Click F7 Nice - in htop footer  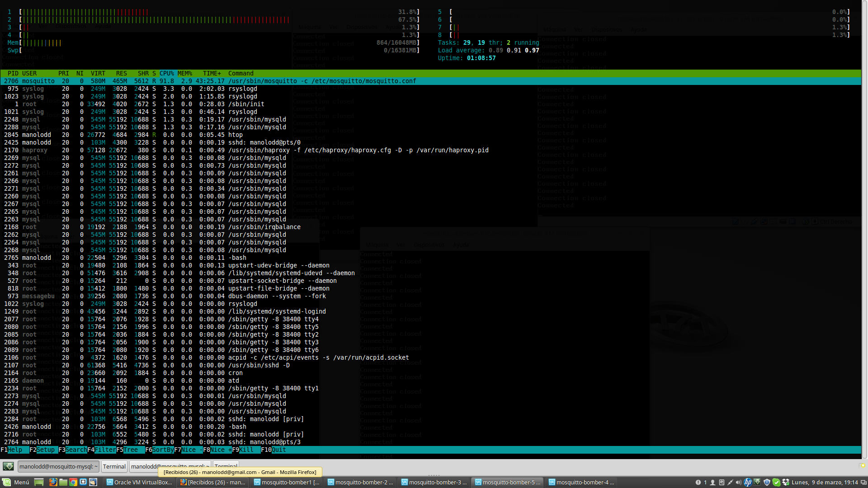189,450
